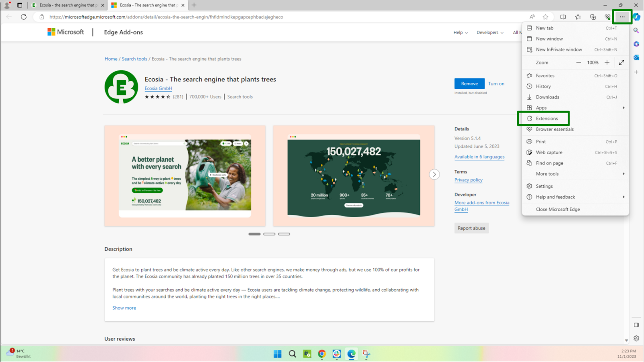Viewport: 644px width, 362px height.
Task: Click the zoom out minus button
Action: 578,62
